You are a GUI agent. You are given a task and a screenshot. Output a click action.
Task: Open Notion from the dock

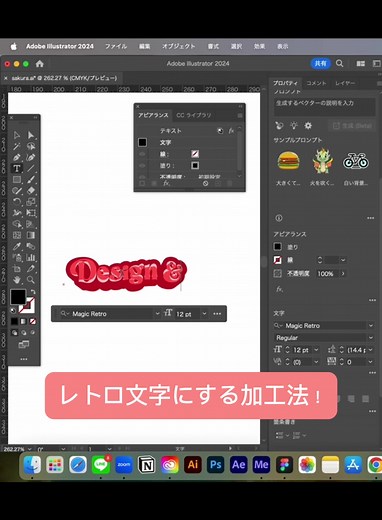click(147, 465)
